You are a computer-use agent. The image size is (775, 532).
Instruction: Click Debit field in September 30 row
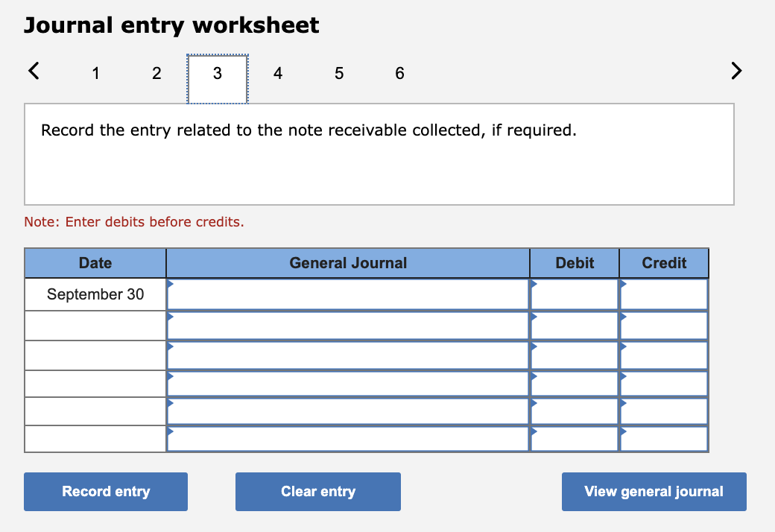[x=575, y=294]
